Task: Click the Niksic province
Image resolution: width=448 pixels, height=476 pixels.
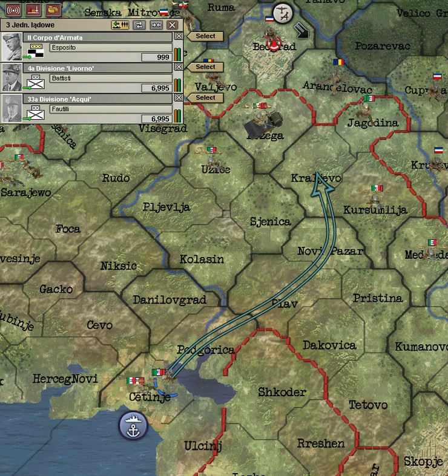Action: (118, 266)
